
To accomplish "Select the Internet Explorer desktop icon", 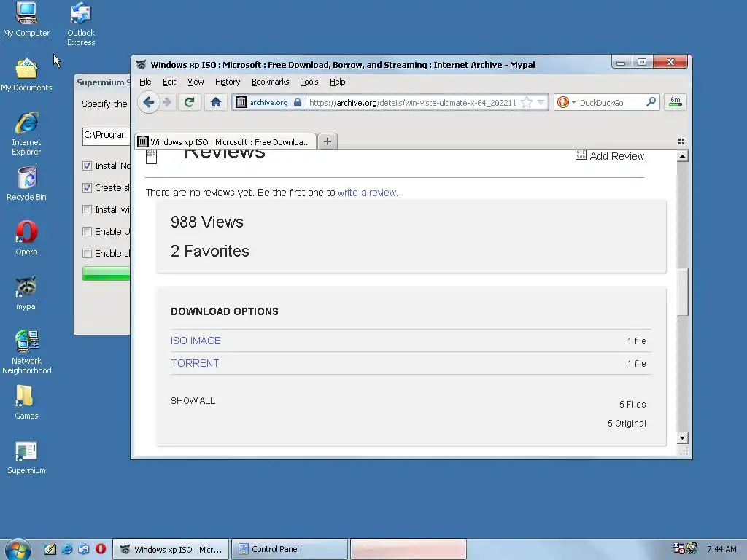I will (x=26, y=133).
